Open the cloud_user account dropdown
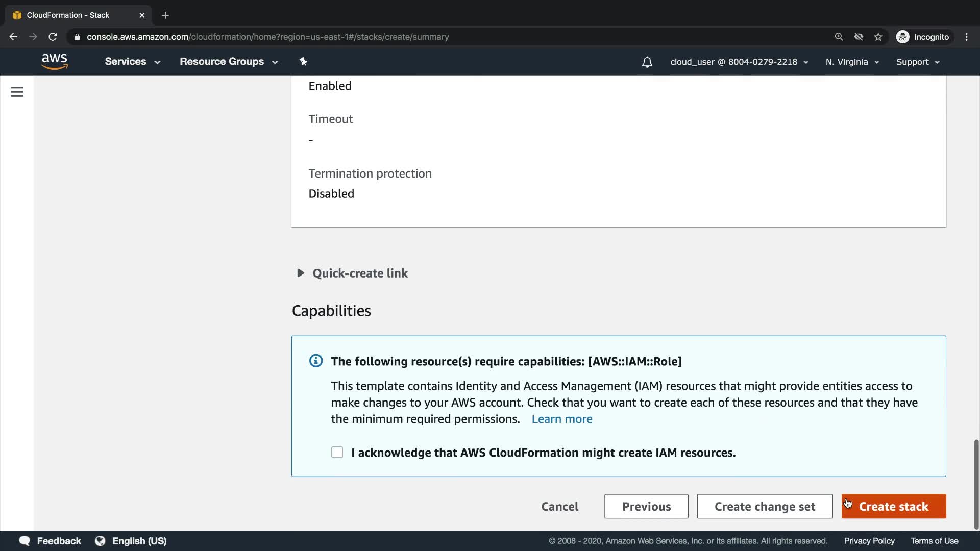Viewport: 980px width, 551px height. pyautogui.click(x=739, y=62)
